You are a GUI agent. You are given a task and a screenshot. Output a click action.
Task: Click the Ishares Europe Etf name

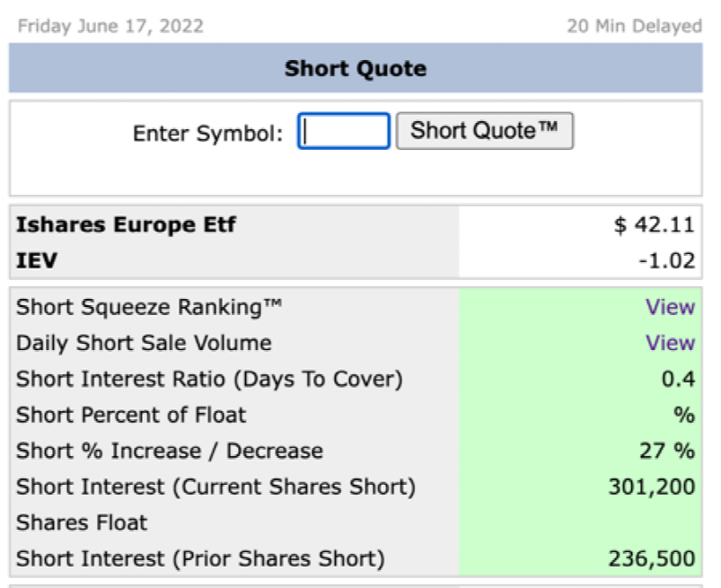126,224
